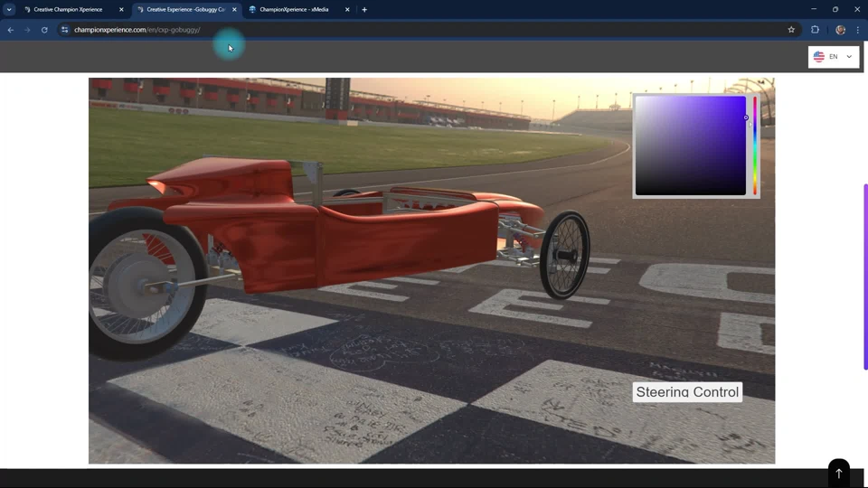Open the EN language dropdown
The image size is (868, 488).
click(x=834, y=56)
